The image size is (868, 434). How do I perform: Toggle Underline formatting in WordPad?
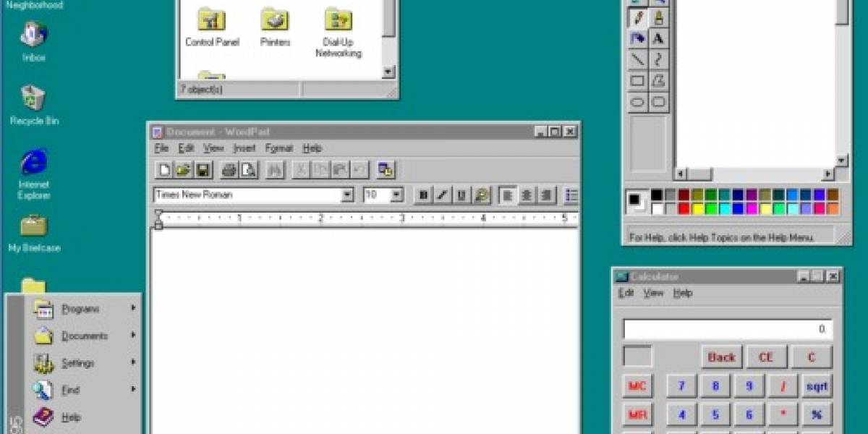coord(461,195)
